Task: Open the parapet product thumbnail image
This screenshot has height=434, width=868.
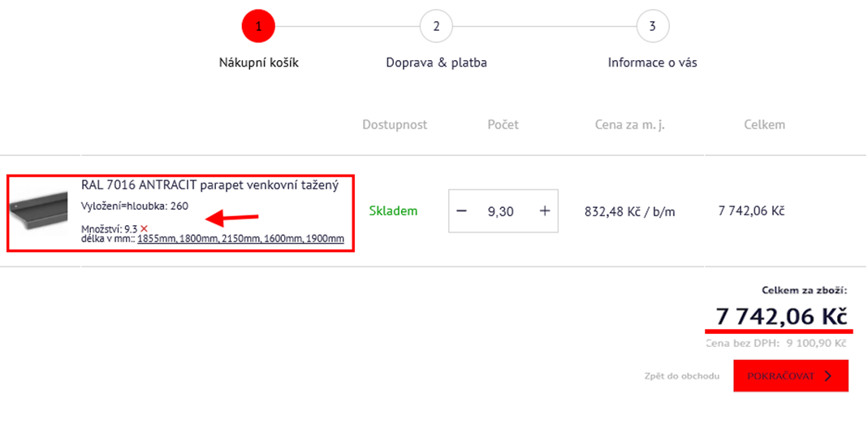Action: pyautogui.click(x=39, y=213)
